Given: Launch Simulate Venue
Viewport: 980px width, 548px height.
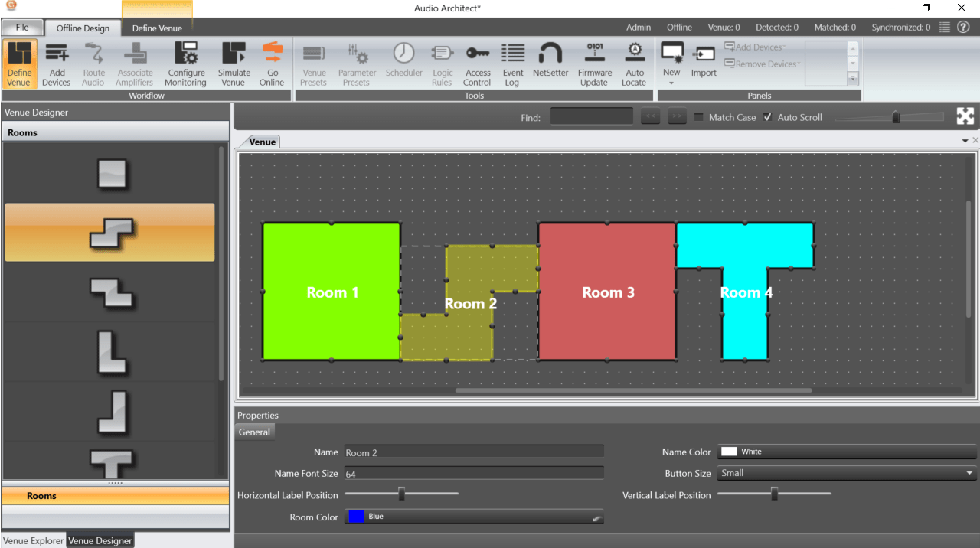Looking at the screenshot, I should (234, 64).
